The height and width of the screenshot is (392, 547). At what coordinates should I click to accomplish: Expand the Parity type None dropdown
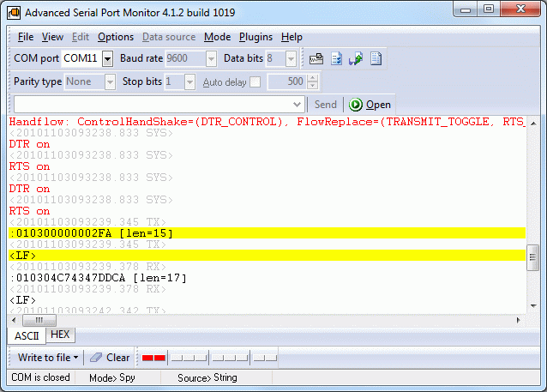coord(111,82)
